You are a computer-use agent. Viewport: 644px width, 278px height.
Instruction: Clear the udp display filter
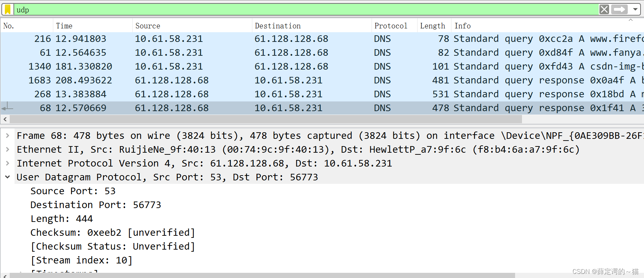pos(604,9)
